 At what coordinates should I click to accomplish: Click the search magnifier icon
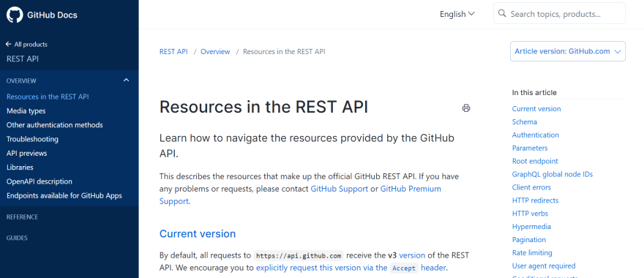(x=502, y=14)
